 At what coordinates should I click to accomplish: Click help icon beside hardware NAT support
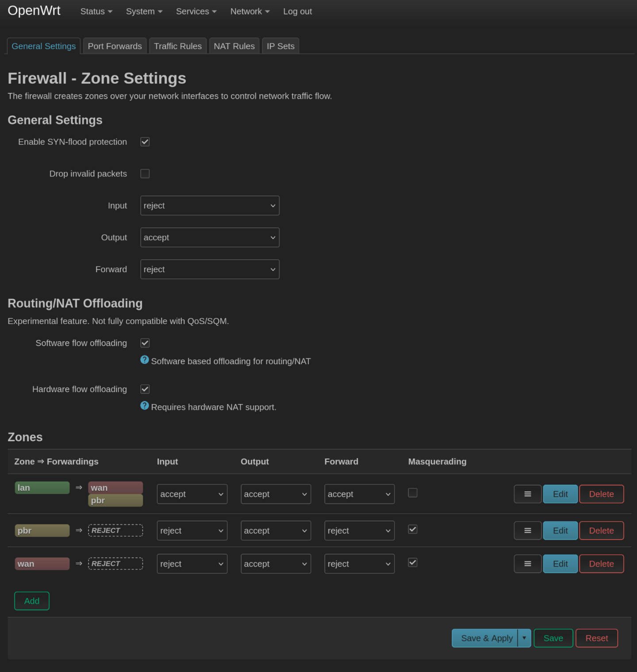(x=145, y=406)
